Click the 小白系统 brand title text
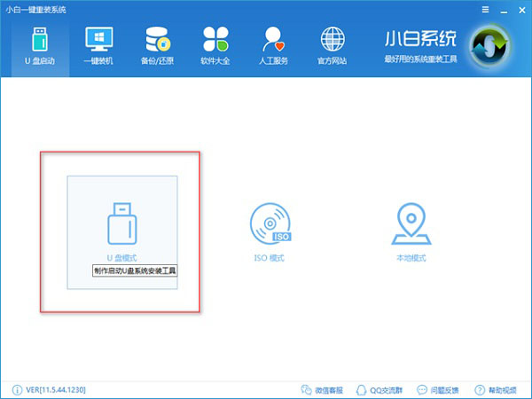532x399 pixels. [420, 38]
